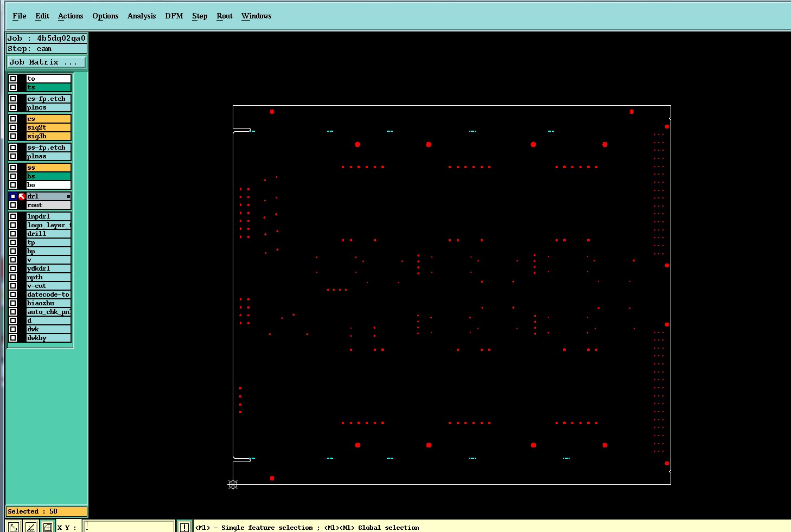This screenshot has width=791, height=532.
Task: Select the bp layer name
Action: click(x=48, y=251)
